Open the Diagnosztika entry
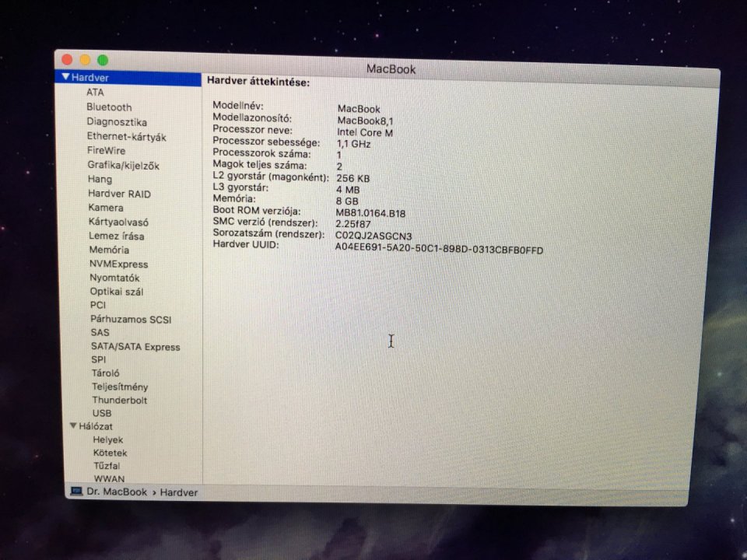The width and height of the screenshot is (747, 560). pyautogui.click(x=117, y=122)
